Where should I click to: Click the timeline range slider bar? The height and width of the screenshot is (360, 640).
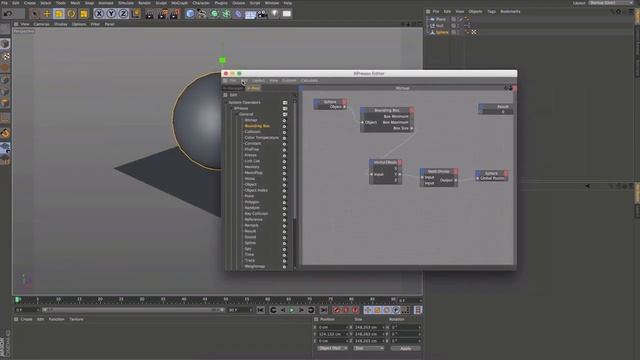(133, 310)
